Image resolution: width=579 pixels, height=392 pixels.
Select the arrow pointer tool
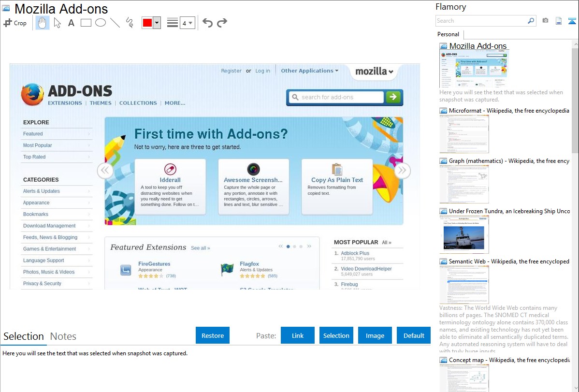pos(57,23)
